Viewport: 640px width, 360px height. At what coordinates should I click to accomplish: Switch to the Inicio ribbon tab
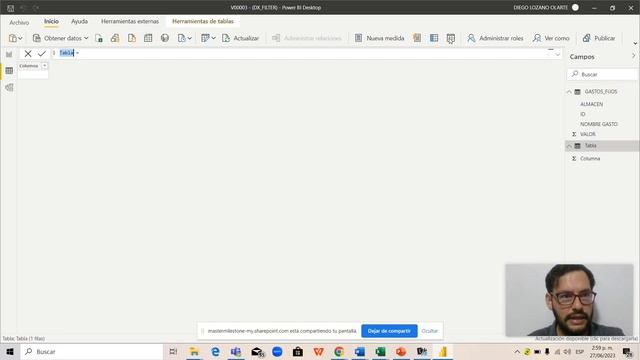[x=51, y=21]
